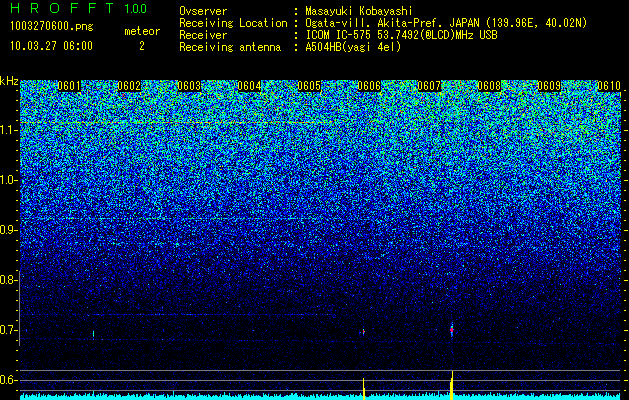Click the 0.6 kHz axis label
Viewport: 629px width, 400px height.
[8, 380]
